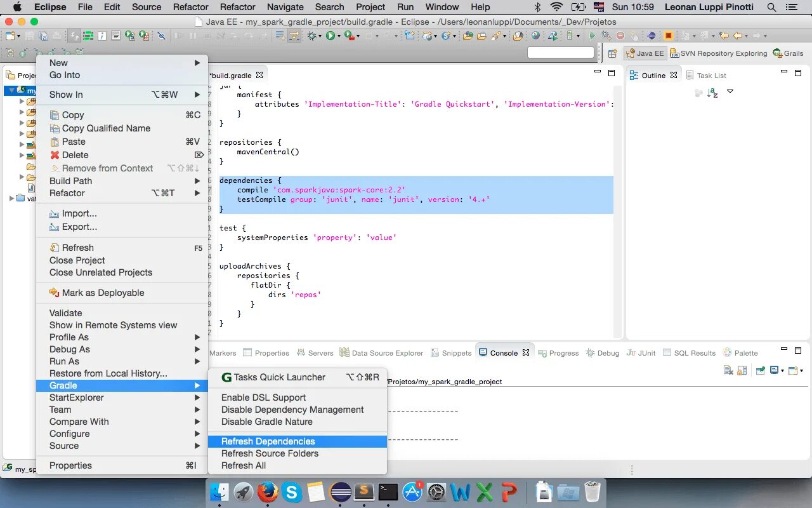Switch to SVN Repository Exploring perspective
The width and height of the screenshot is (812, 508).
(x=719, y=53)
